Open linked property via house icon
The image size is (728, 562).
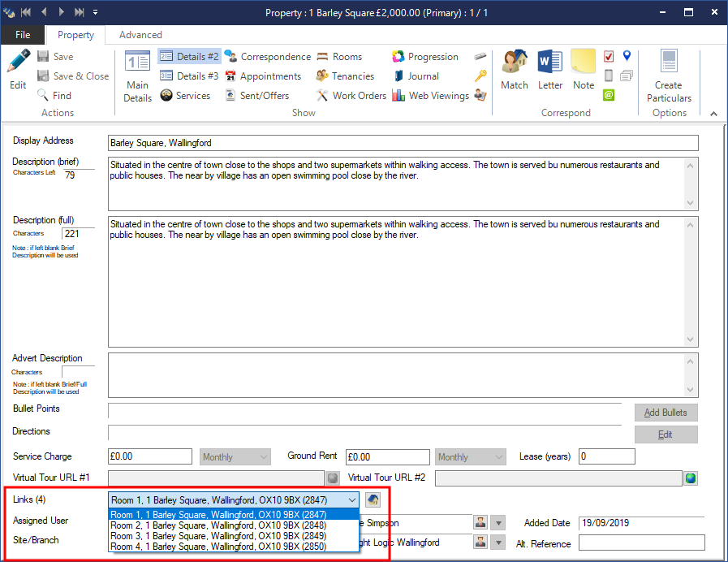pos(373,500)
